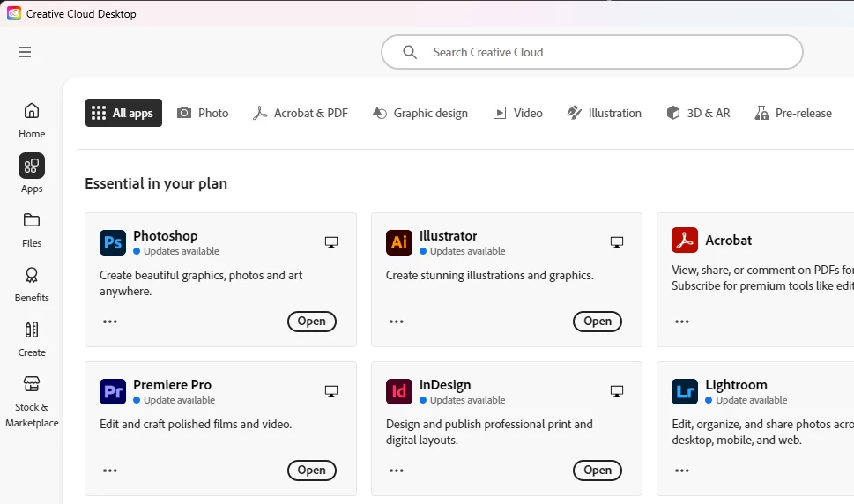Click the desktop monitor icon on Illustrator card
The width and height of the screenshot is (854, 504).
(x=617, y=242)
